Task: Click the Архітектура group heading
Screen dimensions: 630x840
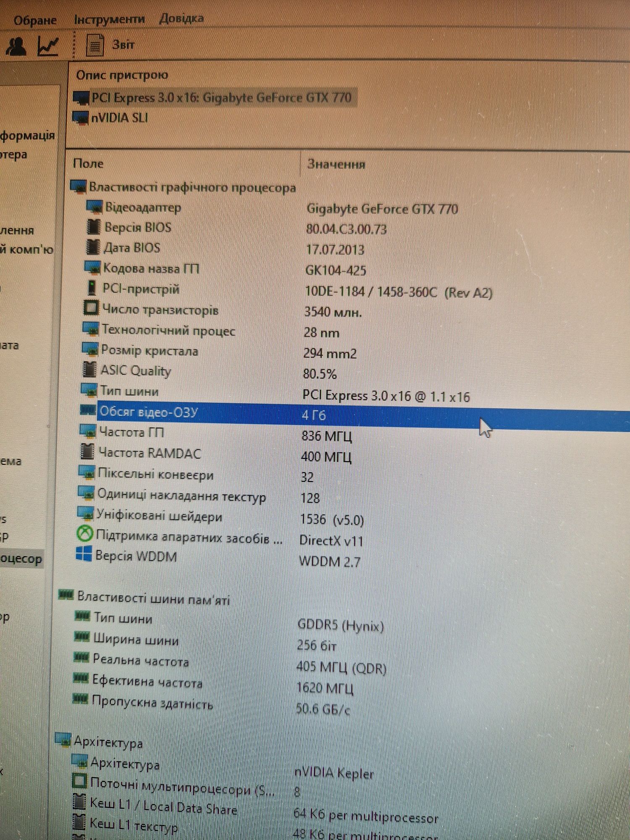Action: coord(108,743)
